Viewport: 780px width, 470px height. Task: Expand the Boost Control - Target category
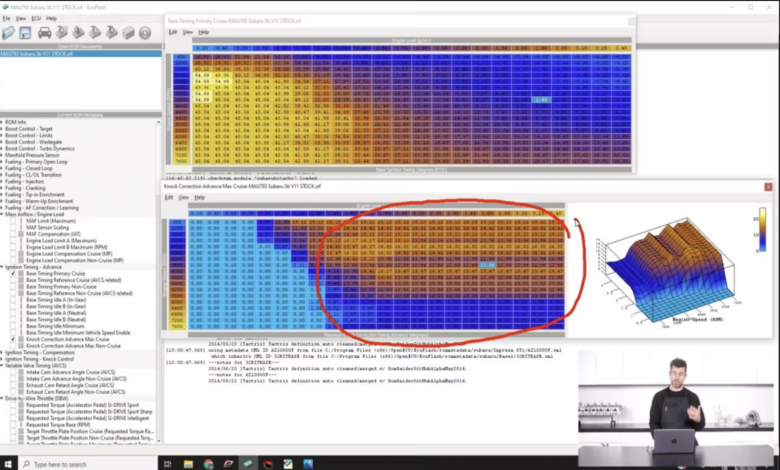click(3, 129)
